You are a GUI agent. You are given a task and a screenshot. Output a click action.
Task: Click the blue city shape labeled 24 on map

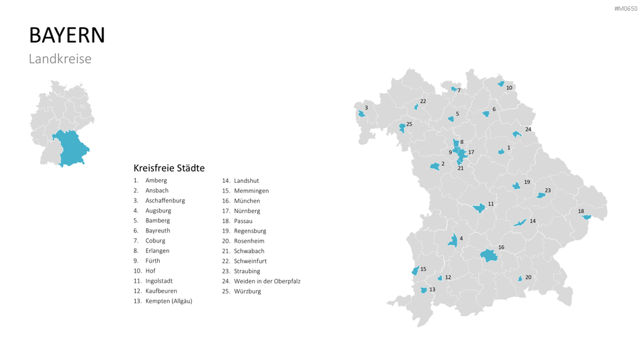(516, 134)
